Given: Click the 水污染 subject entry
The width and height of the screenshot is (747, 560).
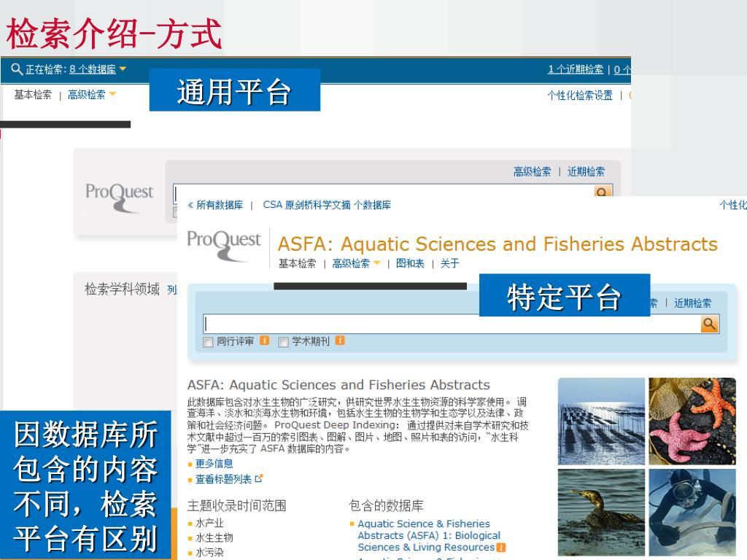Looking at the screenshot, I should click(x=209, y=553).
